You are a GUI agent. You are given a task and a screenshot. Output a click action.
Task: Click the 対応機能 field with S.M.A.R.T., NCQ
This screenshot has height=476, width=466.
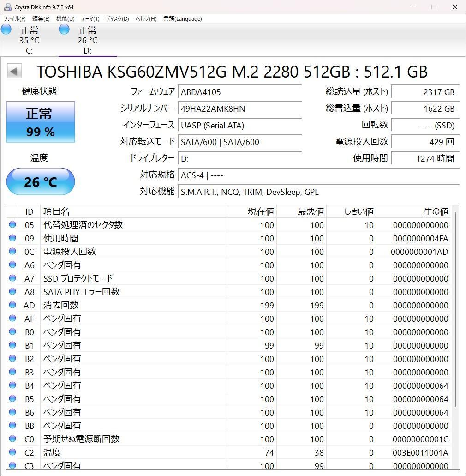click(318, 192)
